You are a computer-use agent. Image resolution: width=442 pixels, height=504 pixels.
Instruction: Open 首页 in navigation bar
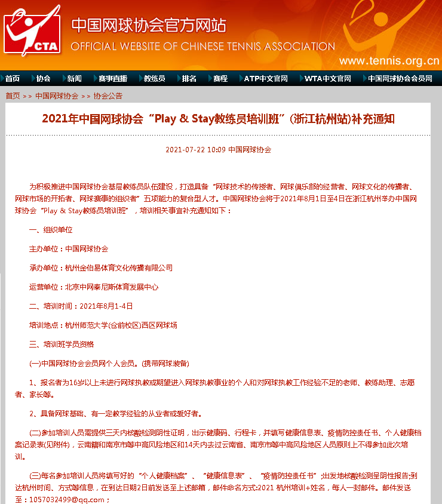[x=13, y=79]
